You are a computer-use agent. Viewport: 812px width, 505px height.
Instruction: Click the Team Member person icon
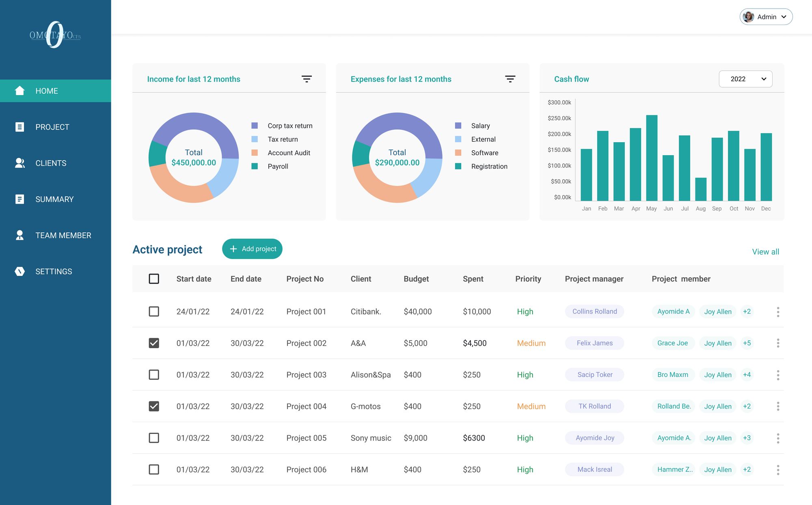click(19, 235)
